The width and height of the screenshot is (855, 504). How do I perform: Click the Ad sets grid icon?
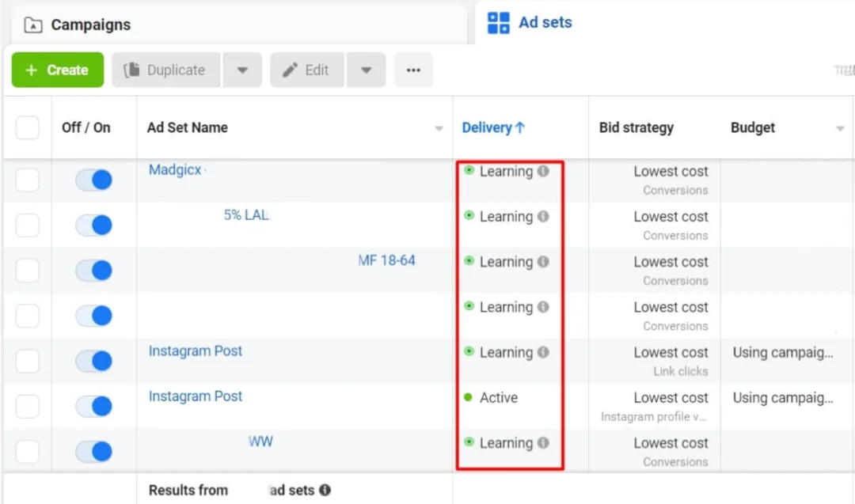point(499,23)
